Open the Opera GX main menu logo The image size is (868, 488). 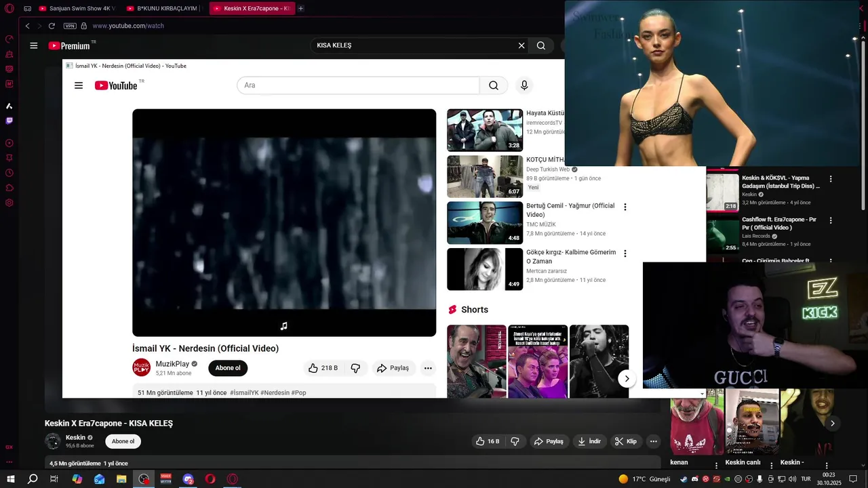[9, 9]
